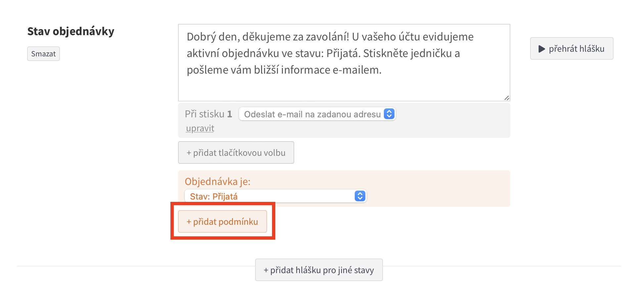Click blue arrows on the Stav: Přijatá selector

[360, 196]
